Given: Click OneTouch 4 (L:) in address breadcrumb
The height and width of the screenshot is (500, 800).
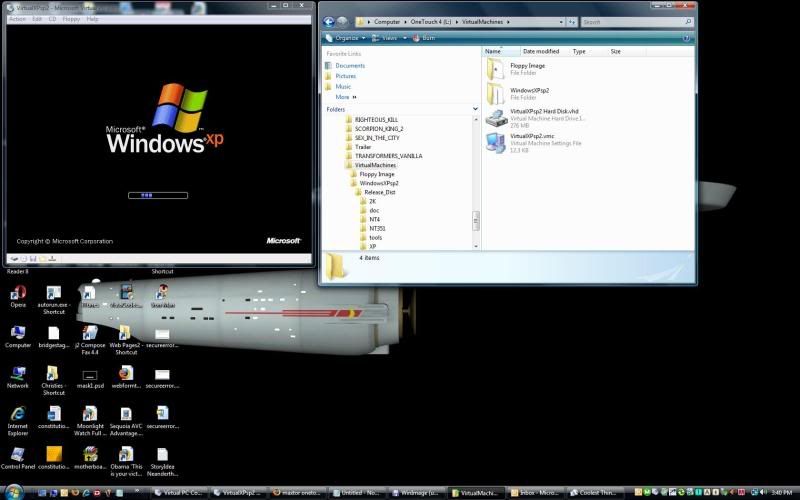Looking at the screenshot, I should pos(431,22).
